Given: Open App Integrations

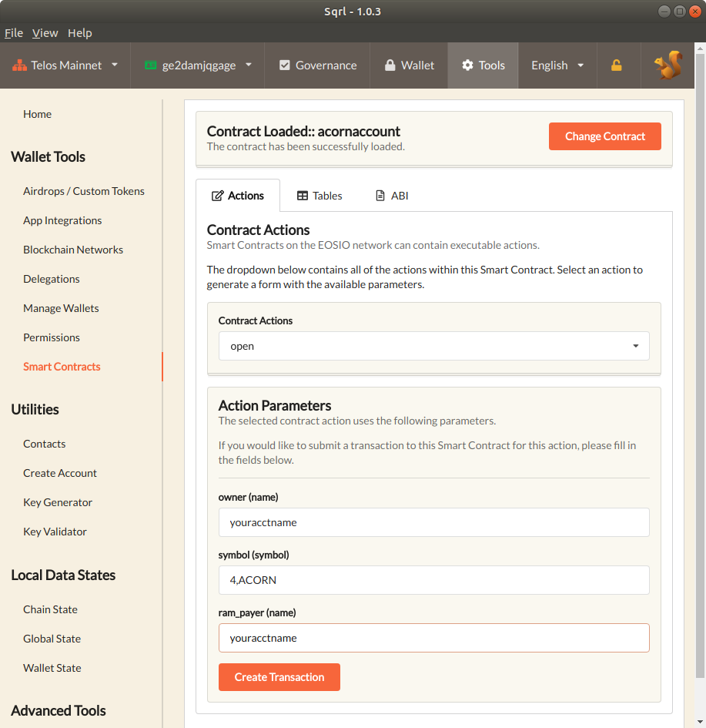Looking at the screenshot, I should [x=62, y=220].
